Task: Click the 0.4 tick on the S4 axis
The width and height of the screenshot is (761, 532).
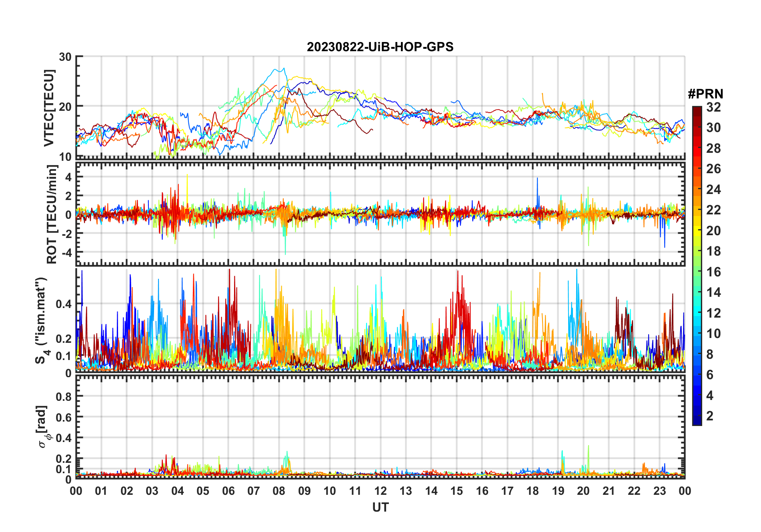Action: pos(64,304)
